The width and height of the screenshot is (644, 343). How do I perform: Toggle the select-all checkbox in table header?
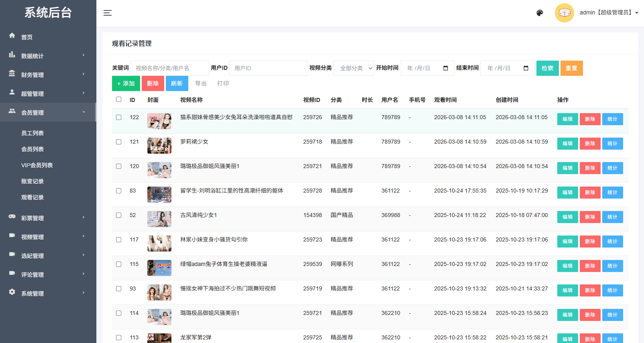[118, 99]
